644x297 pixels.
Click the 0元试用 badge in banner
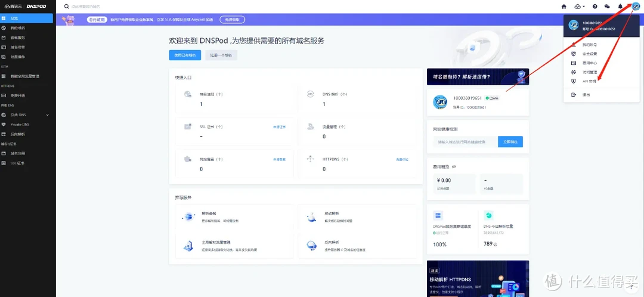(x=97, y=19)
